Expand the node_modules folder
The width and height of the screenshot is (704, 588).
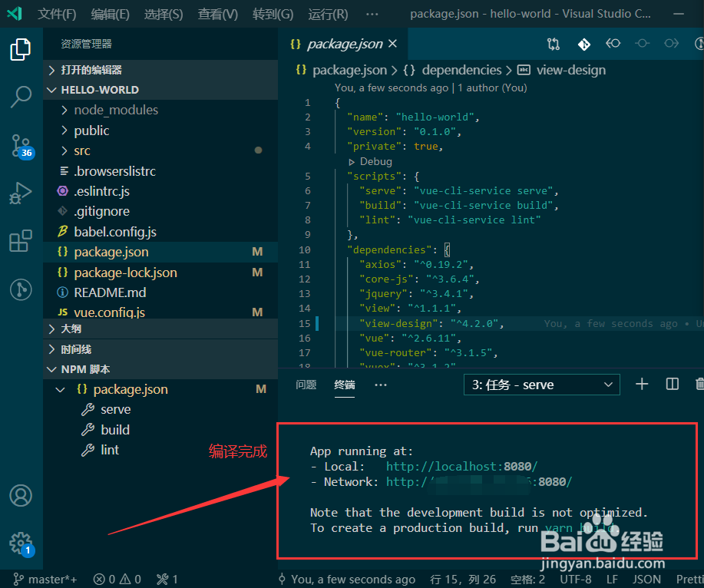(160, 110)
